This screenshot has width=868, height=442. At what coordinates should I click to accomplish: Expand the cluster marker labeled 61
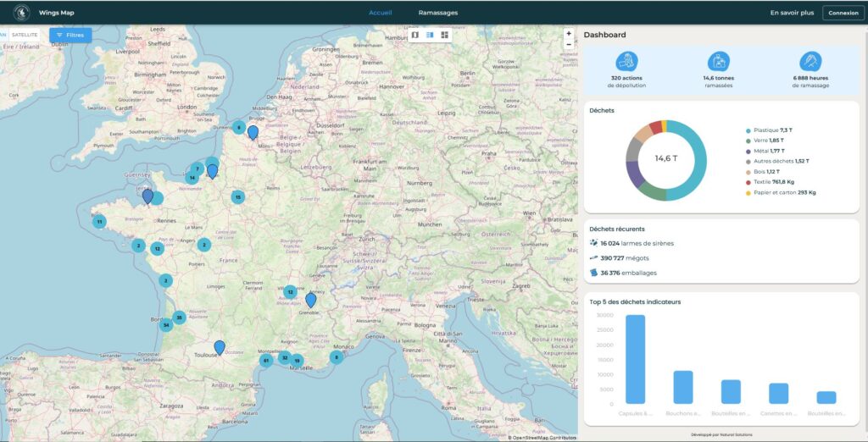tap(266, 361)
